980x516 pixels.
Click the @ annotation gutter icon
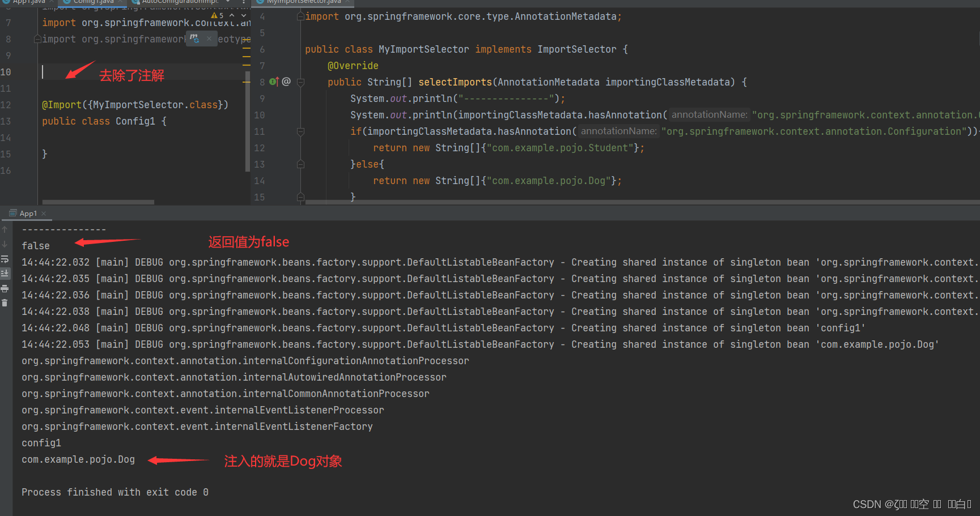(286, 82)
